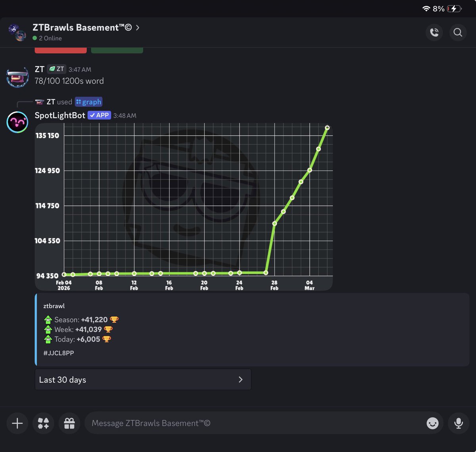Tap the 28 Feb data point on graph

coord(274,224)
